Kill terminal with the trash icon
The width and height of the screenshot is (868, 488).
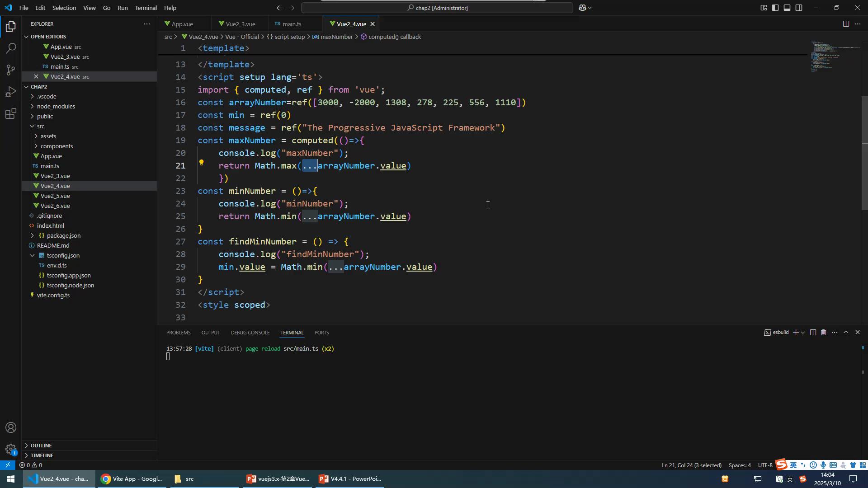point(823,333)
